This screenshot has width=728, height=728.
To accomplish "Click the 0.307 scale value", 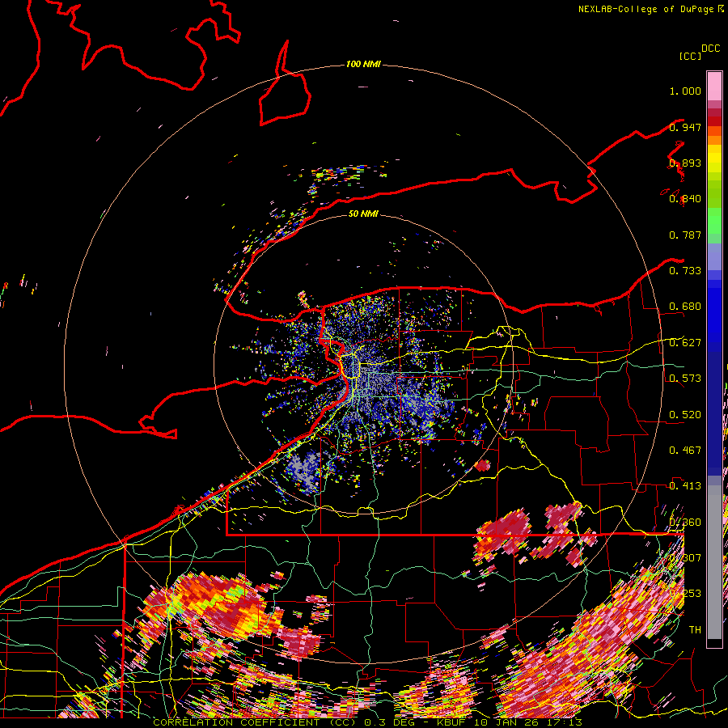I will (x=685, y=558).
